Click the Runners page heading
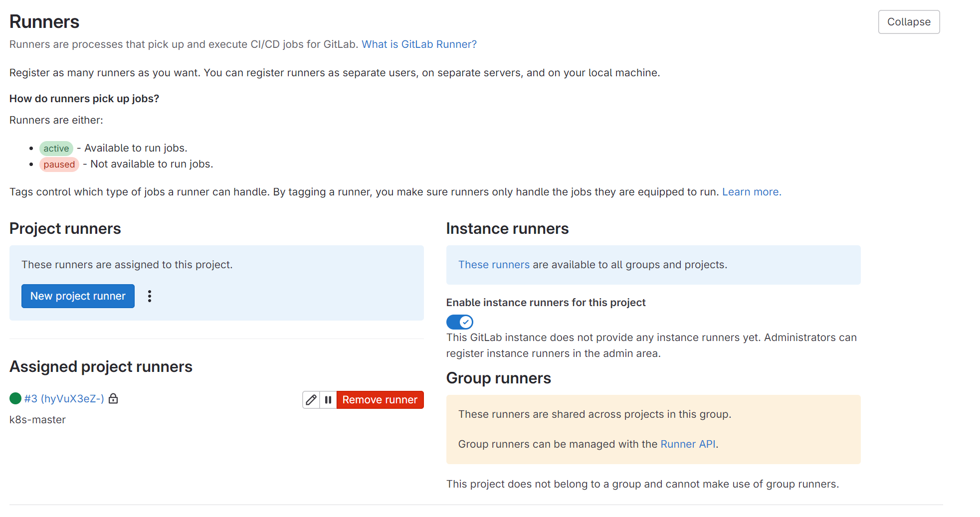The image size is (980, 517). pos(44,22)
